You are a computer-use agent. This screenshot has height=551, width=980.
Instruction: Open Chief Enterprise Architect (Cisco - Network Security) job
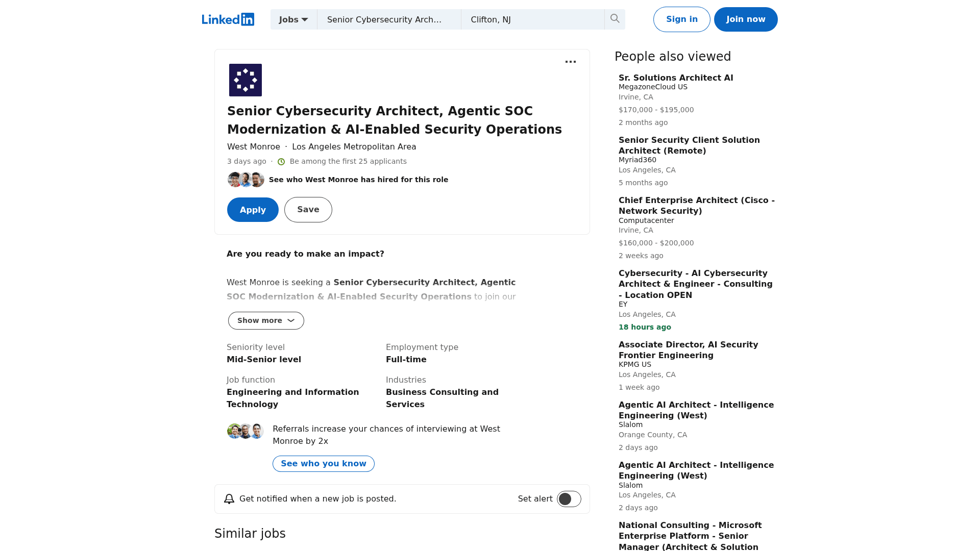(697, 206)
